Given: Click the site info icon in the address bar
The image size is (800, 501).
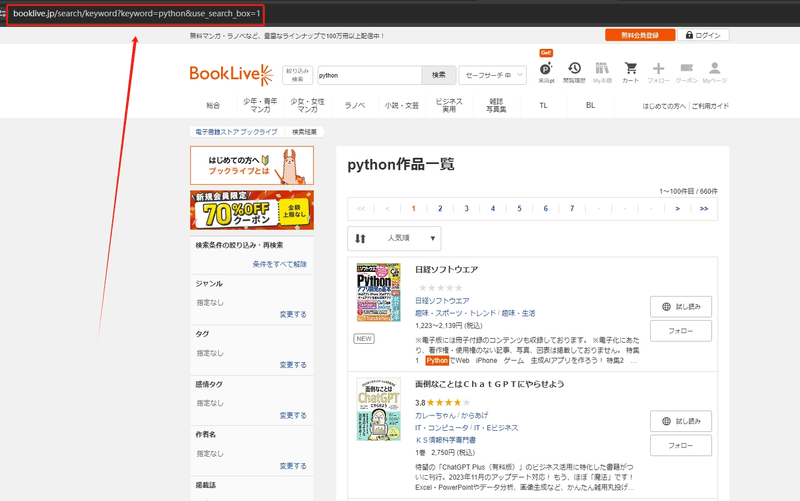Looking at the screenshot, I should tap(3, 13).
